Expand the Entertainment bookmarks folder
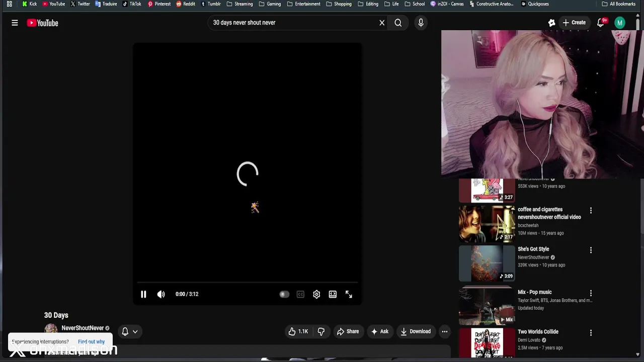Image resolution: width=644 pixels, height=362 pixels. point(303,4)
